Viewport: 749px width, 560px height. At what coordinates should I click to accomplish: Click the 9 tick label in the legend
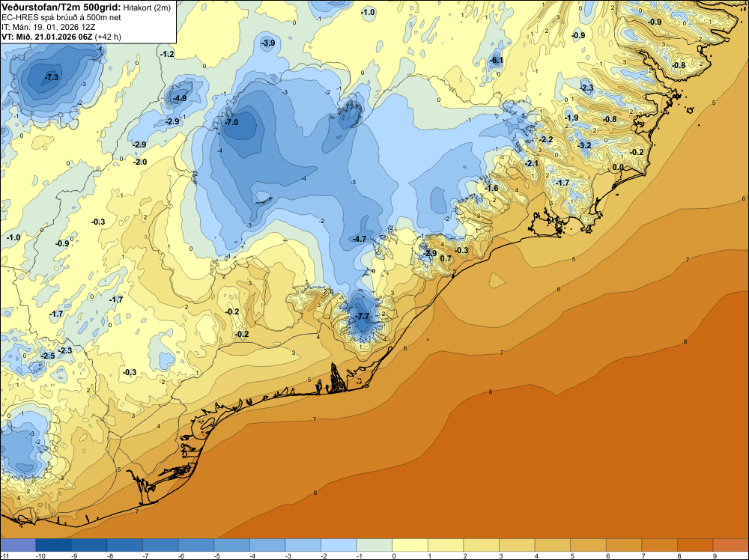pyautogui.click(x=715, y=556)
